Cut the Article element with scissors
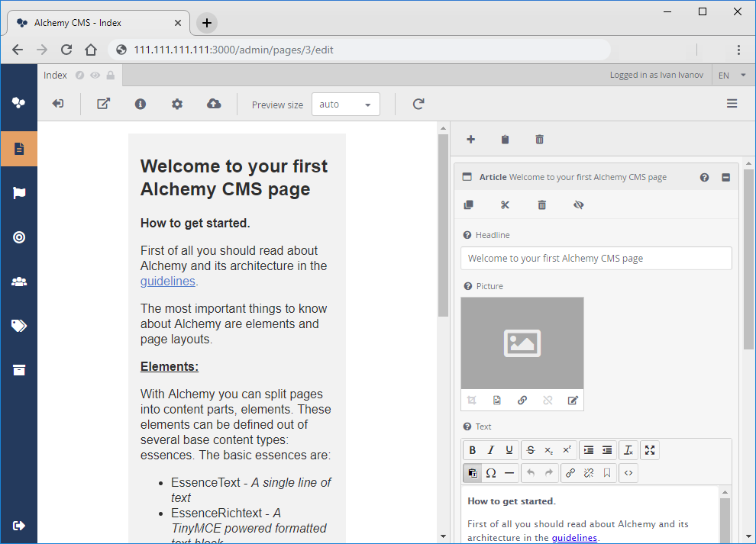Image resolution: width=756 pixels, height=544 pixels. tap(505, 204)
